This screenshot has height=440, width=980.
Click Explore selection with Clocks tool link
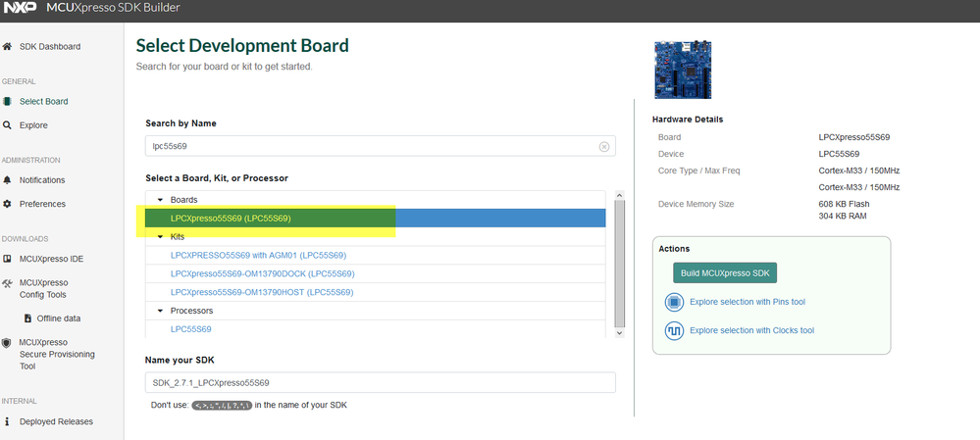pyautogui.click(x=751, y=331)
